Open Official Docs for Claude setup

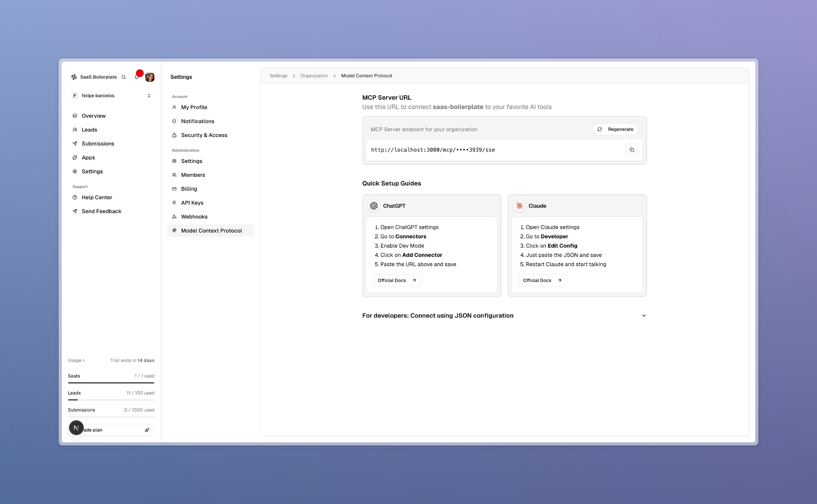[x=542, y=280]
